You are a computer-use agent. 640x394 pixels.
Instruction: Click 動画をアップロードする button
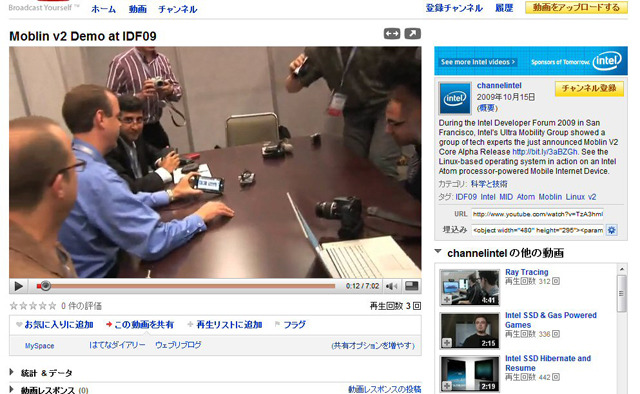(576, 7)
